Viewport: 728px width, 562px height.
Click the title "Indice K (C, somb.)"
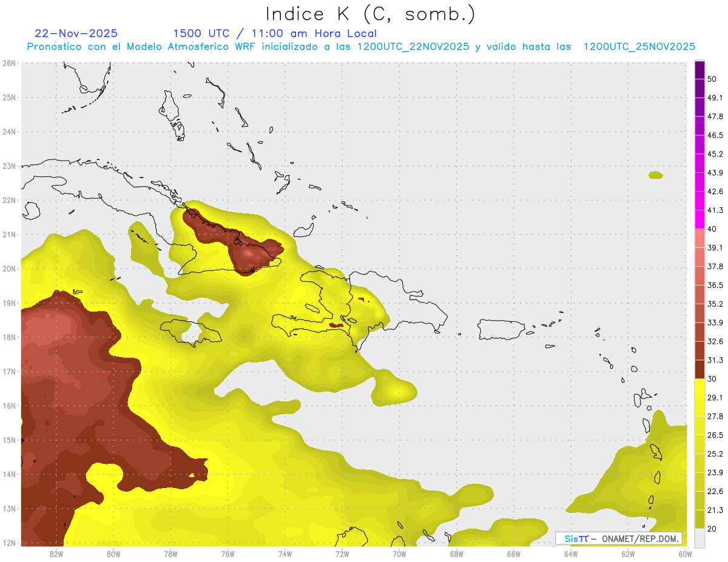(x=370, y=15)
